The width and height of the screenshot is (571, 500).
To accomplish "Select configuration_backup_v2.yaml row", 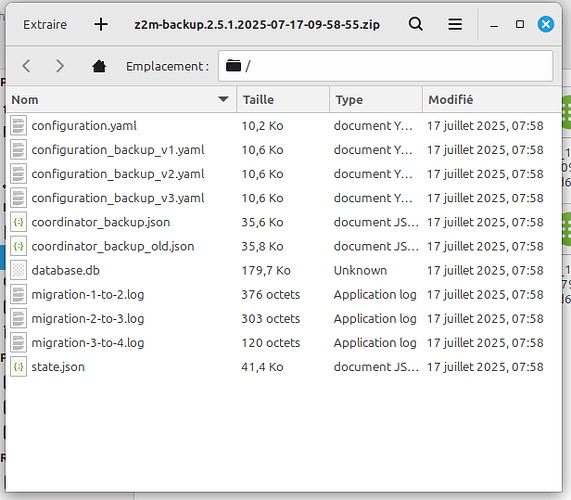I will coord(283,174).
